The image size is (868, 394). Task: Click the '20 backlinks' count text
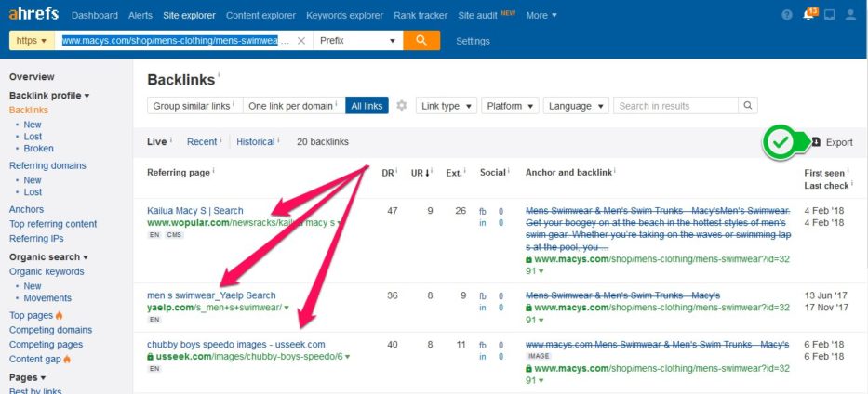(x=323, y=142)
